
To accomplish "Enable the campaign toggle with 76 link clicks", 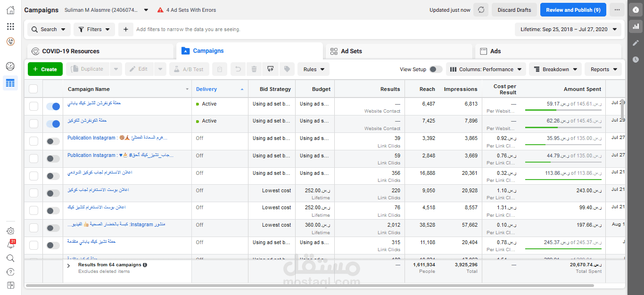I will (x=53, y=211).
